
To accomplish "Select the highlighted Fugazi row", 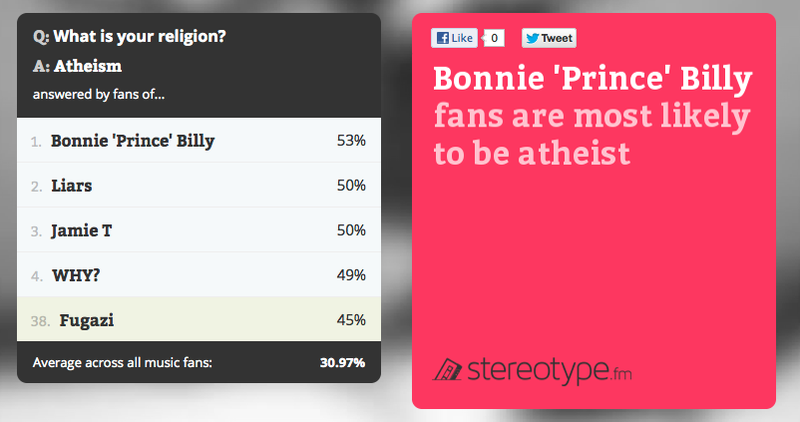I will click(199, 319).
